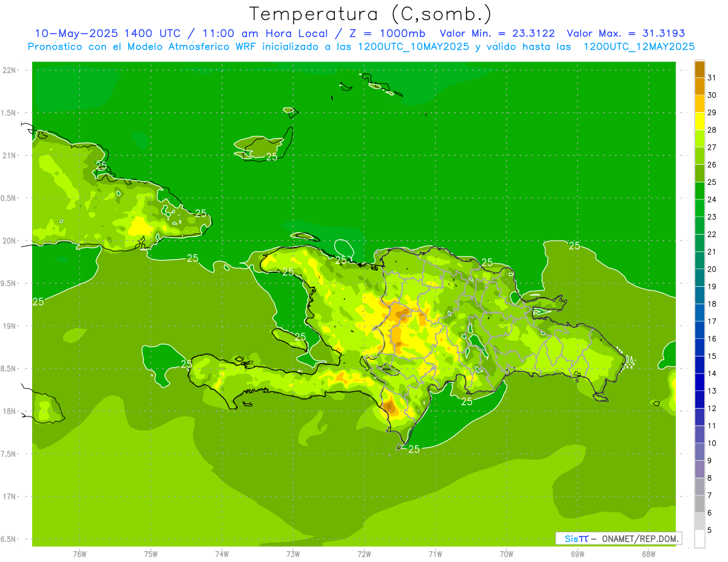Click legend value 29 on the color scale
728x562 pixels.
[712, 112]
